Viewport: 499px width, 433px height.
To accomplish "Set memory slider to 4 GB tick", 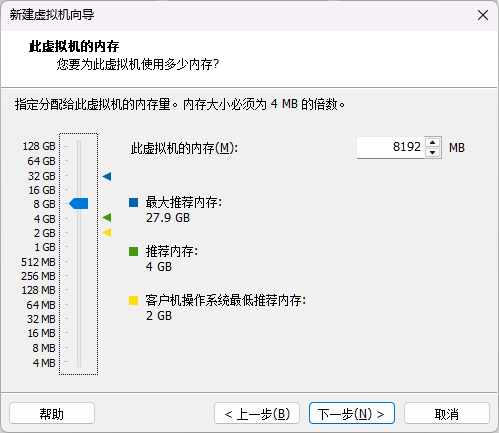I will point(79,218).
